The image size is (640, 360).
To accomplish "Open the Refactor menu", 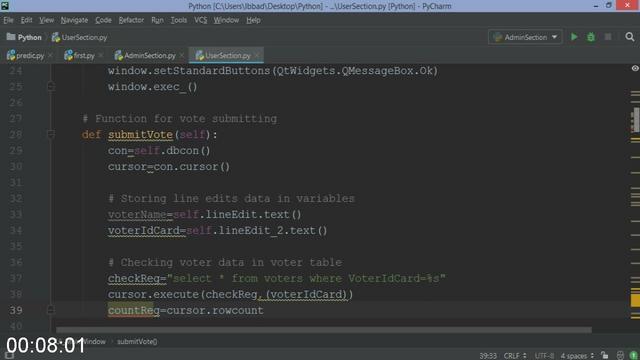I will pos(131,20).
